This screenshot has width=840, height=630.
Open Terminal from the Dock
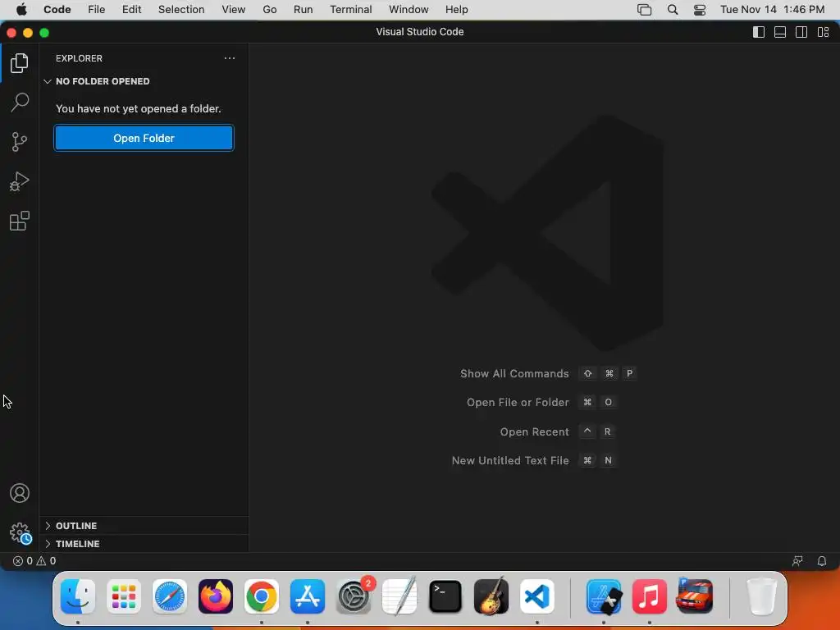click(x=445, y=596)
